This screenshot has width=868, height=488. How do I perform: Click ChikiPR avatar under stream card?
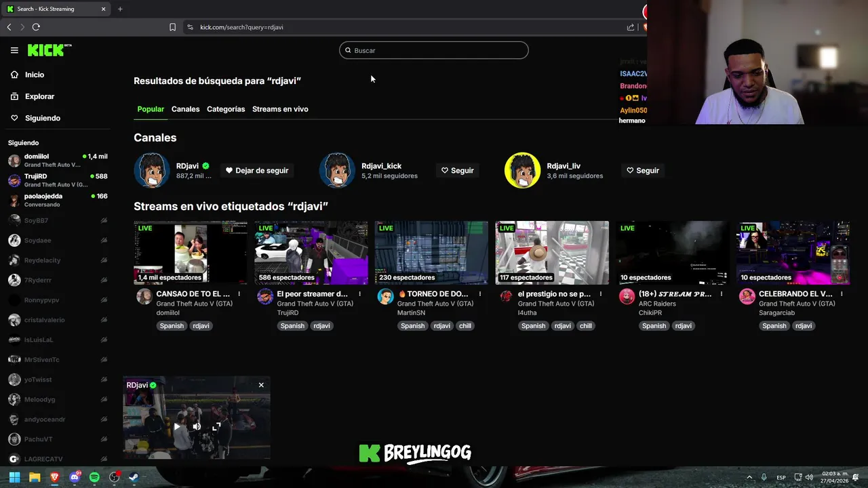627,297
